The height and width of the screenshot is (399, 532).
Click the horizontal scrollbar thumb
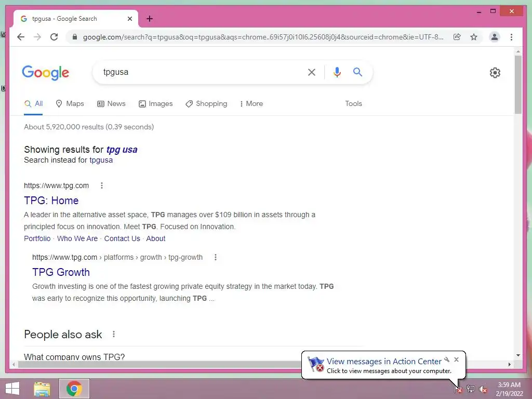[160, 364]
